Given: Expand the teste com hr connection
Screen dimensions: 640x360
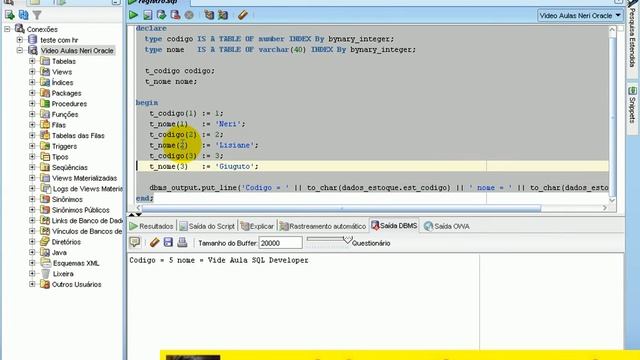Looking at the screenshot, I should coord(19,40).
